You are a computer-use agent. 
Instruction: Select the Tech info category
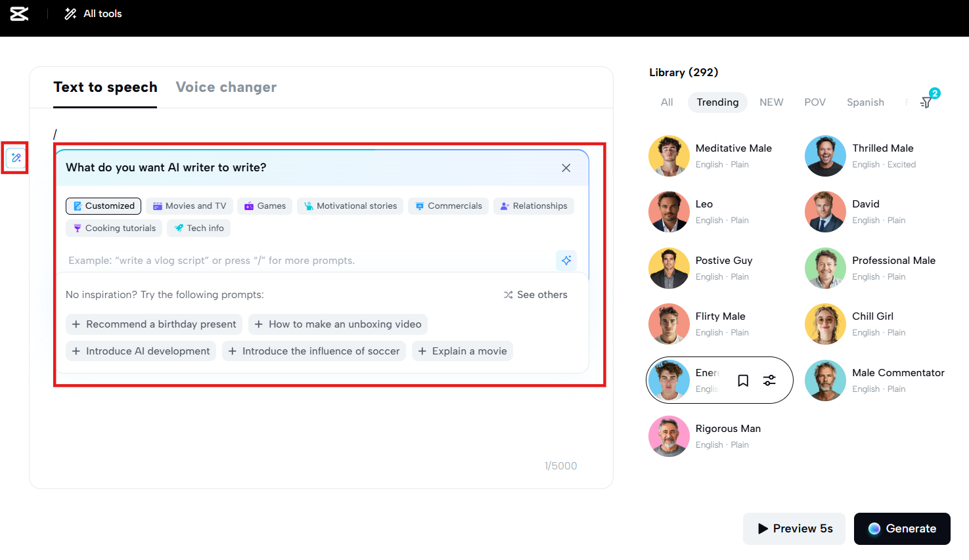click(x=198, y=228)
